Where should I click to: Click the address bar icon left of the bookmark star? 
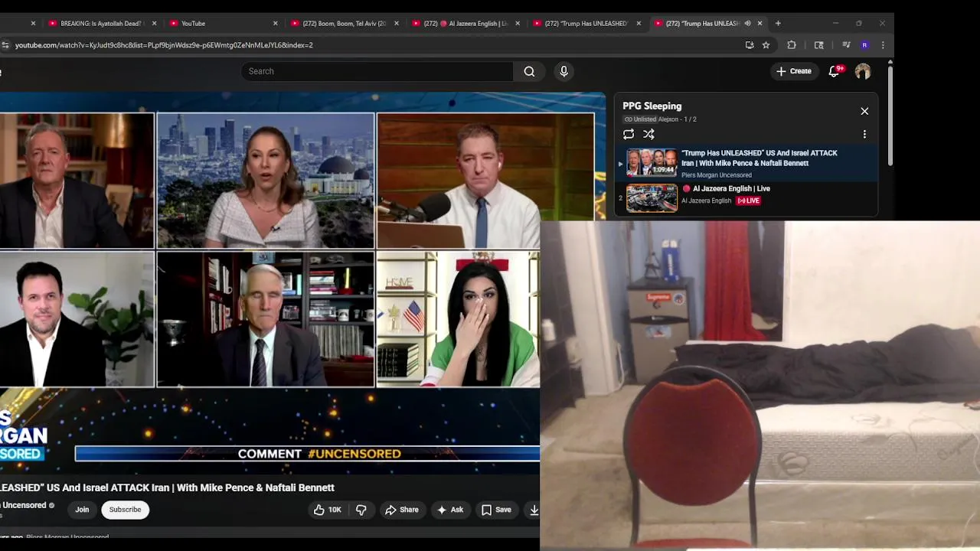coord(750,45)
